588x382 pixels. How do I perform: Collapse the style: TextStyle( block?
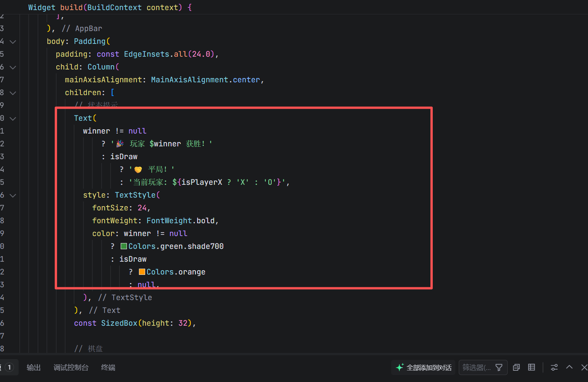[13, 195]
